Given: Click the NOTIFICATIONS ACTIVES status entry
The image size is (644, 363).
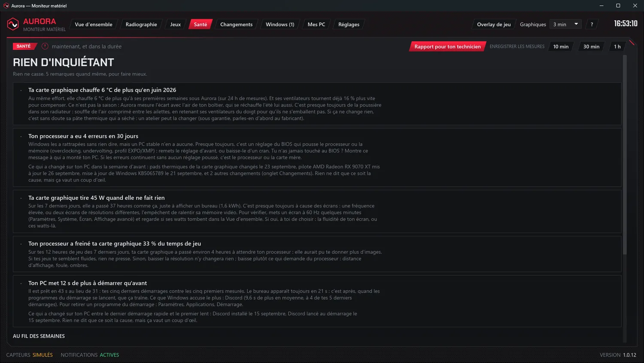Looking at the screenshot, I should pyautogui.click(x=90, y=355).
